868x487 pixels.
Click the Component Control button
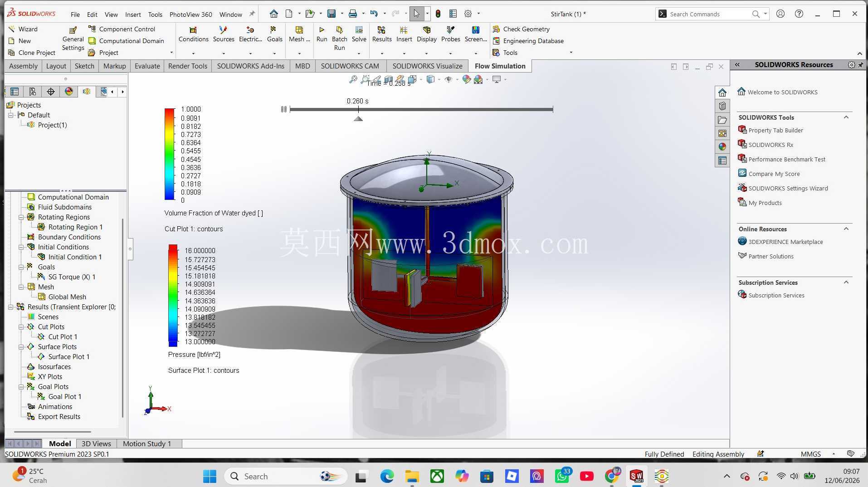click(x=122, y=29)
